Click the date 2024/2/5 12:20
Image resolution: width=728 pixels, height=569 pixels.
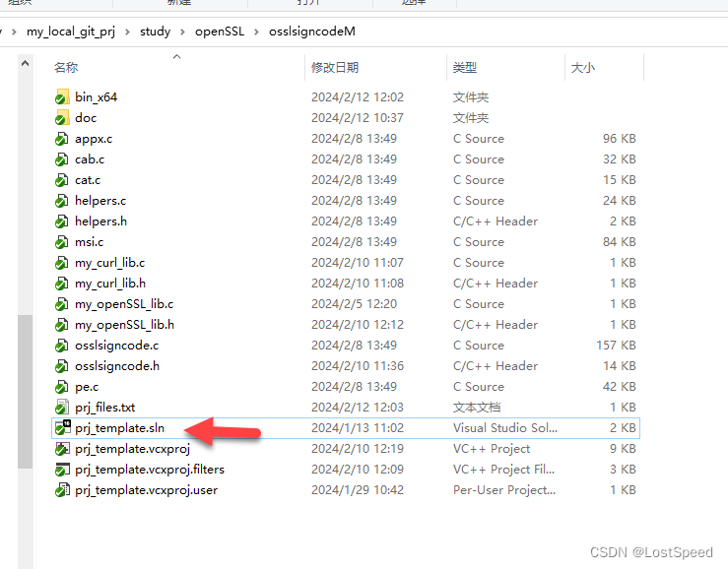(355, 304)
